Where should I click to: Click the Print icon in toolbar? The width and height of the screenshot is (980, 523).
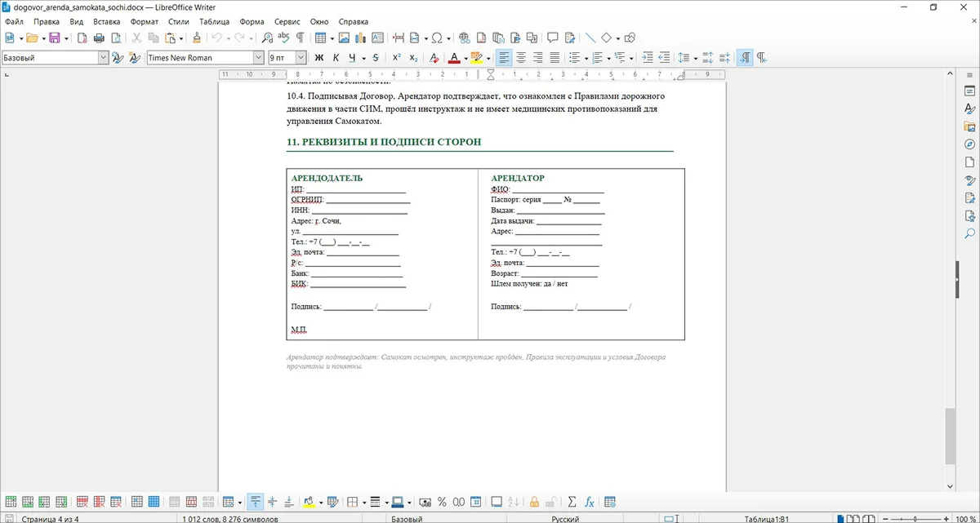coord(99,38)
